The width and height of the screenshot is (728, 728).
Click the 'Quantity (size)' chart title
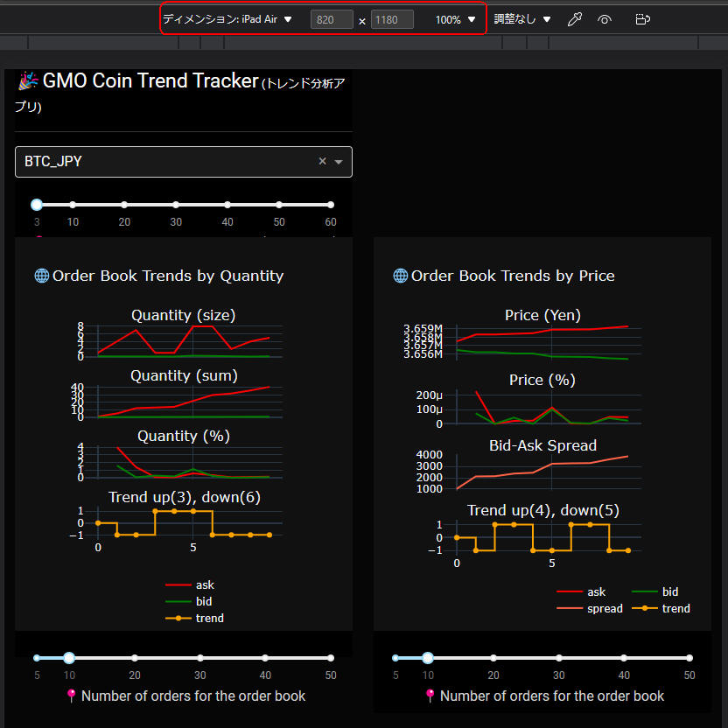(x=184, y=315)
